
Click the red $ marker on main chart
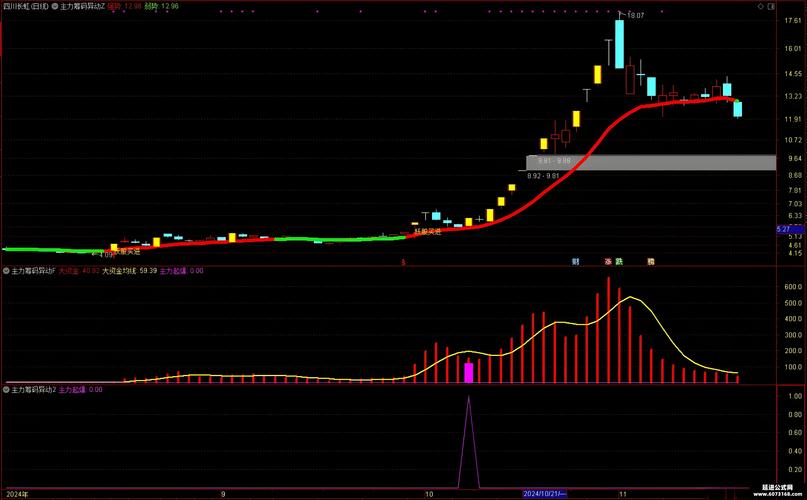tap(403, 262)
